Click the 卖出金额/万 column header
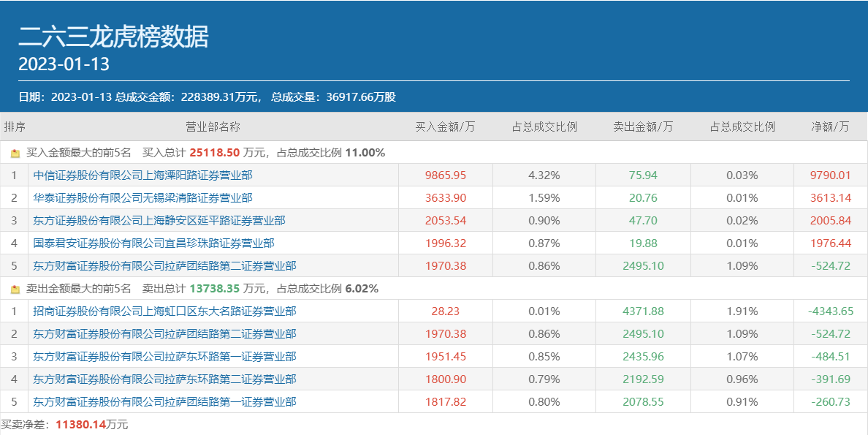The height and width of the screenshot is (435, 868). click(x=643, y=127)
